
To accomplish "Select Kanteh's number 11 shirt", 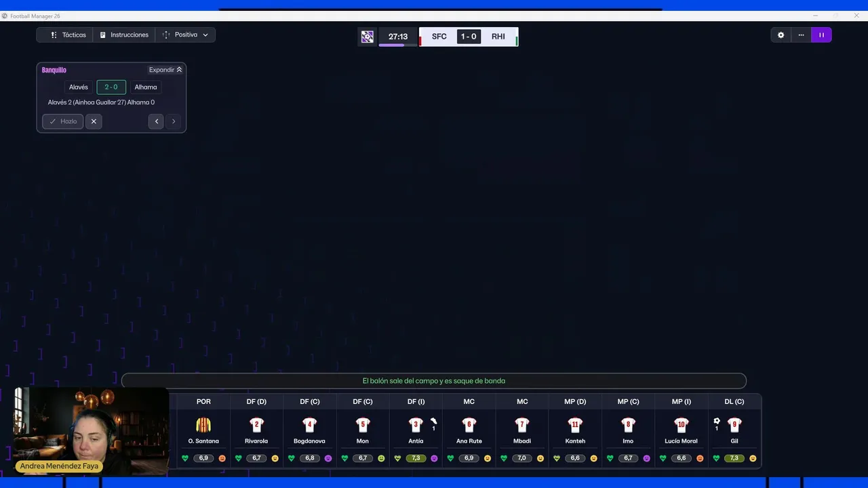I will click(x=575, y=425).
